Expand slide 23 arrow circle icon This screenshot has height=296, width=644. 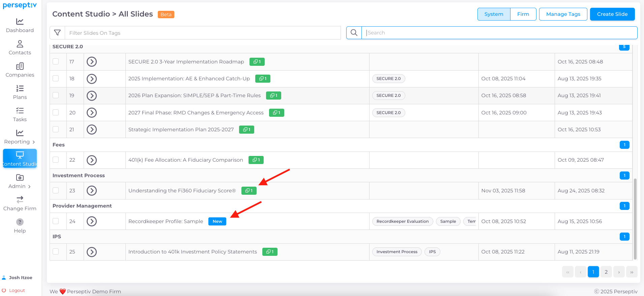(92, 191)
